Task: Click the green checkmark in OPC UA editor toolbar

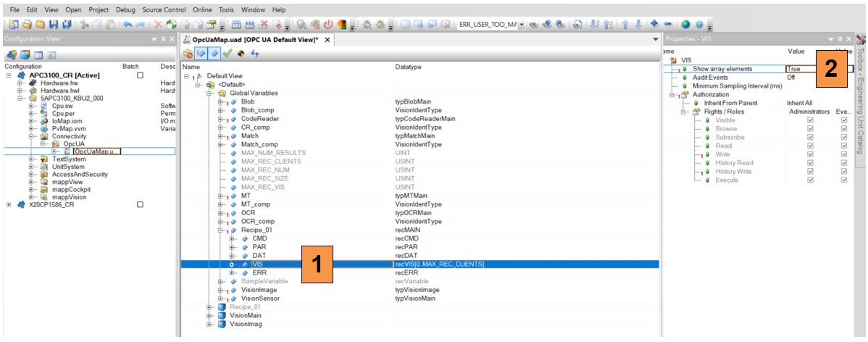Action: (228, 54)
